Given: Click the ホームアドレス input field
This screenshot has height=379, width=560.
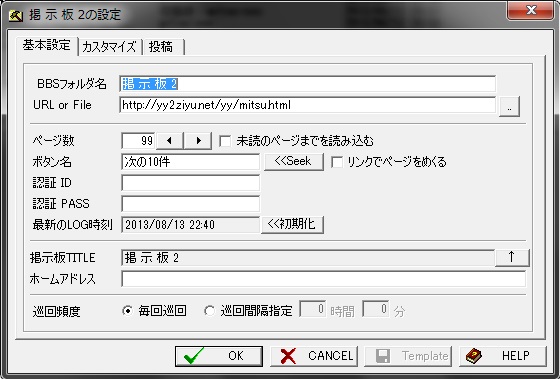Looking at the screenshot, I should tap(324, 279).
